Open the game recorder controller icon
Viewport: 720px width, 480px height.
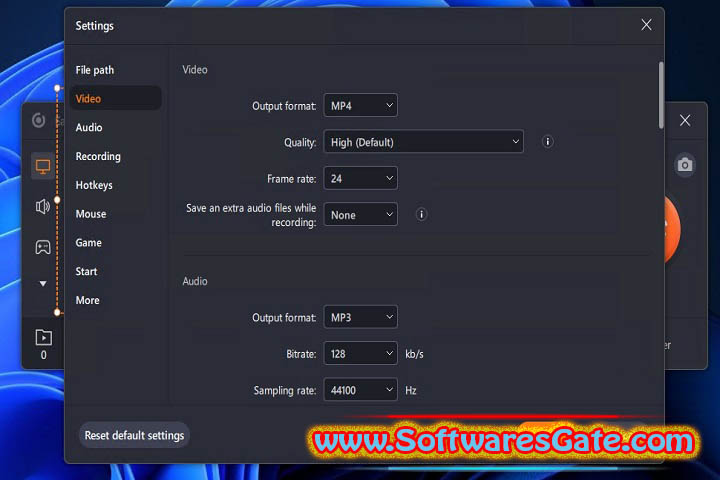[x=43, y=247]
